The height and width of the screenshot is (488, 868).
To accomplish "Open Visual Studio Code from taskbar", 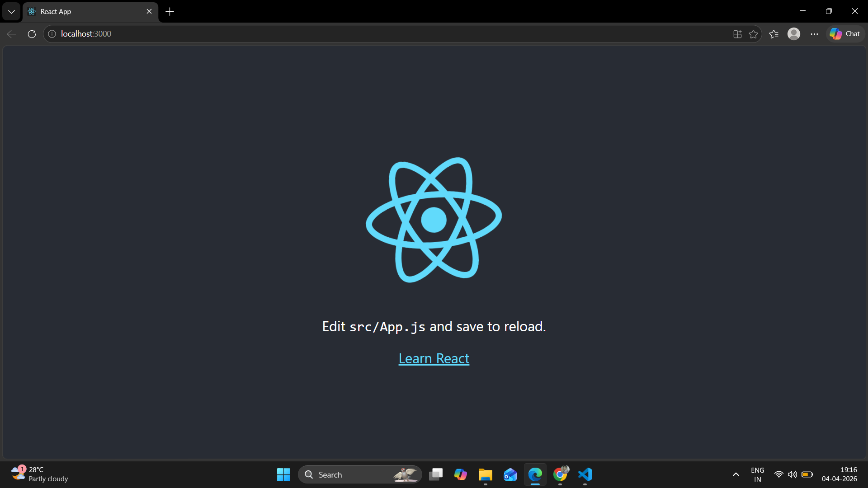I will 585,474.
